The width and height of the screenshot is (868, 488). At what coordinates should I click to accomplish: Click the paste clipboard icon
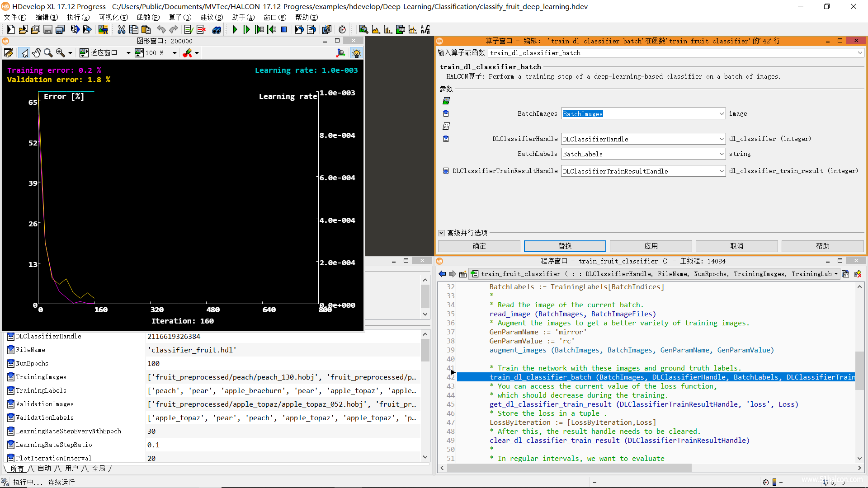click(146, 29)
